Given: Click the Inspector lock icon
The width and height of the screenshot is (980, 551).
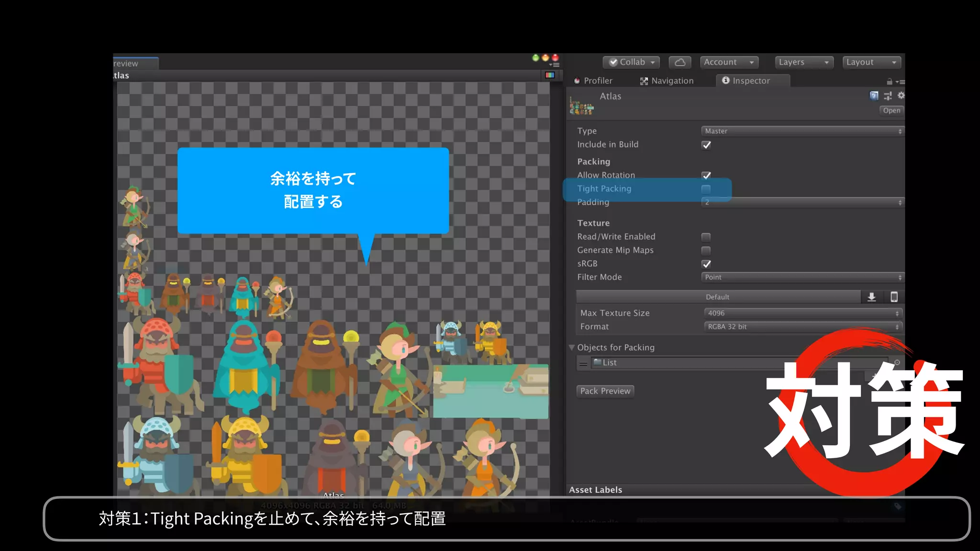Looking at the screenshot, I should pyautogui.click(x=889, y=81).
